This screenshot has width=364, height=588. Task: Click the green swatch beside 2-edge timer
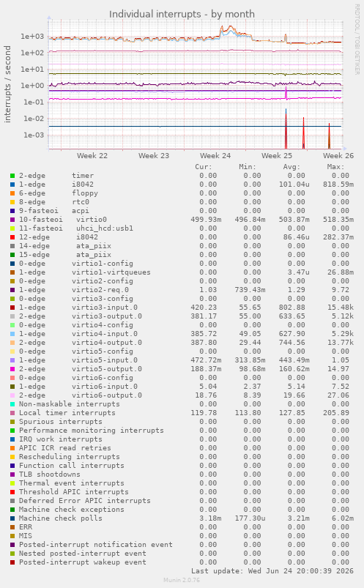(12, 176)
